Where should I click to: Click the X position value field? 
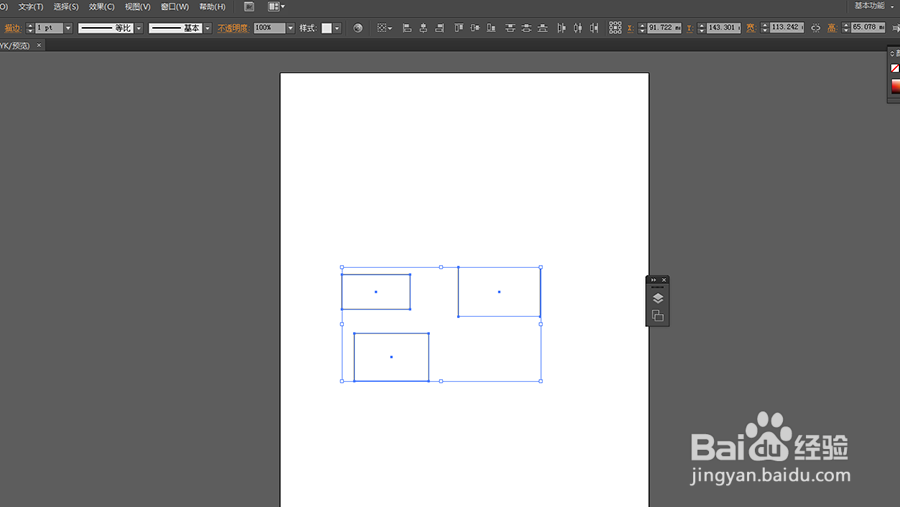tap(664, 28)
